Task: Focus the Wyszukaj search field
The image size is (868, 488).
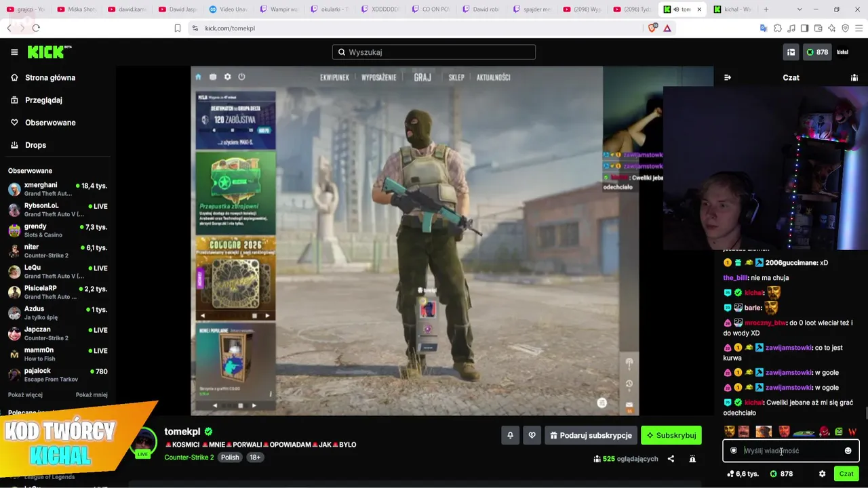Action: [434, 52]
